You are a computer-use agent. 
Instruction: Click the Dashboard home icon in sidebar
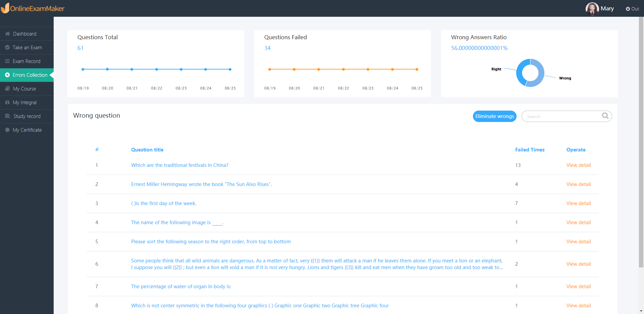point(7,34)
